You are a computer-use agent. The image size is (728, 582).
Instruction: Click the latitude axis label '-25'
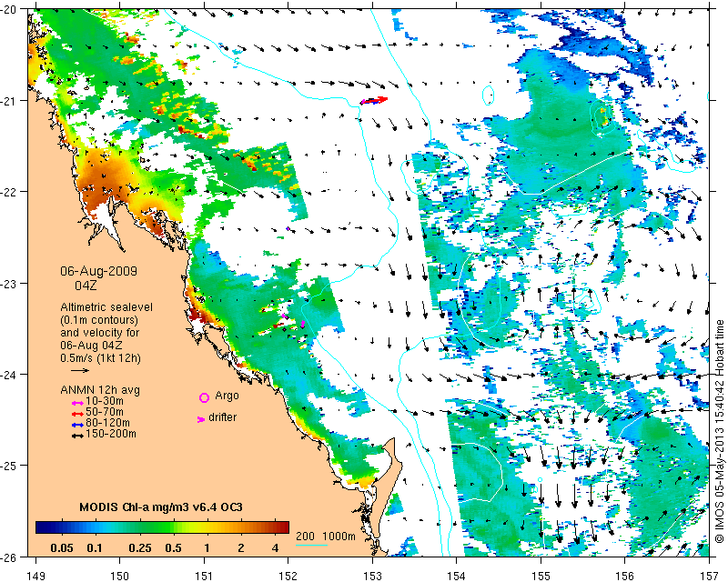pyautogui.click(x=10, y=466)
